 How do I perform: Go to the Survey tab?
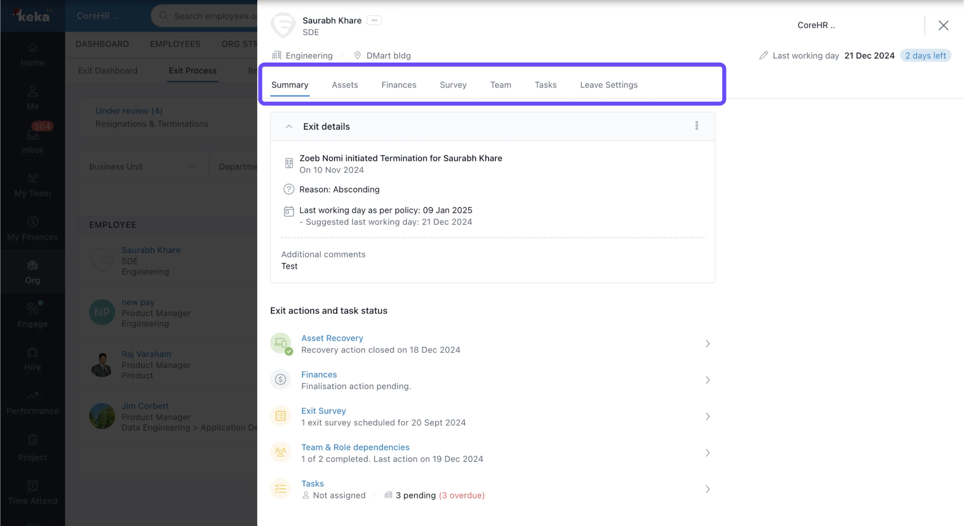(x=453, y=85)
